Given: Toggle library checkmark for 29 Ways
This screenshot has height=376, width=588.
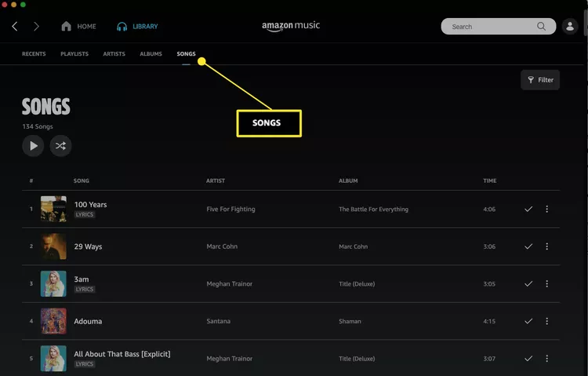Looking at the screenshot, I should pos(528,246).
